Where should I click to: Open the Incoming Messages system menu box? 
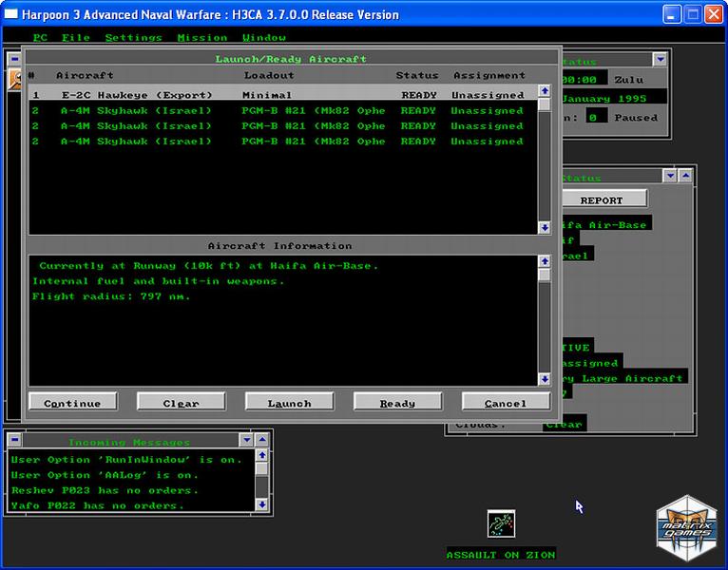(14, 441)
